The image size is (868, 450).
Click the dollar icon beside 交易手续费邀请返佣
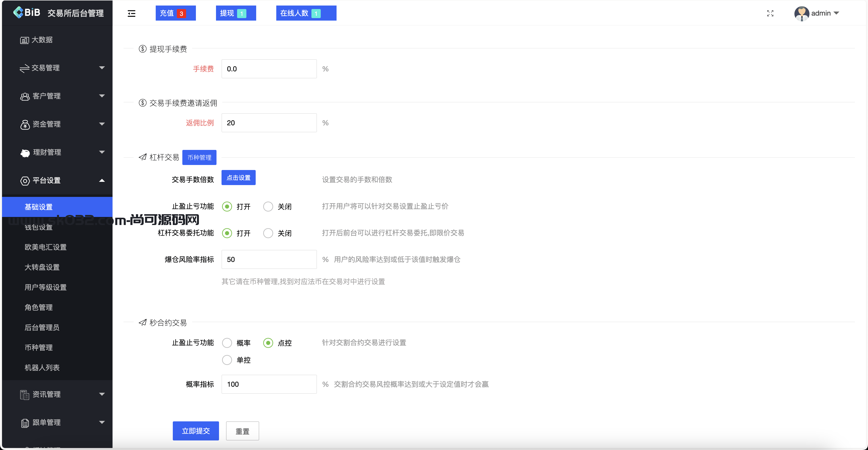point(143,103)
